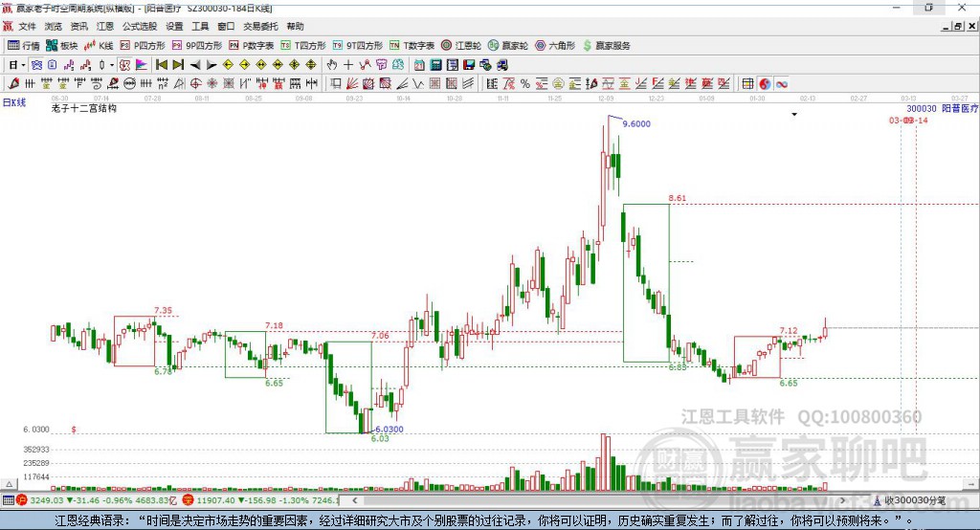Open the 江恩 menu
The image size is (980, 530).
tap(104, 27)
